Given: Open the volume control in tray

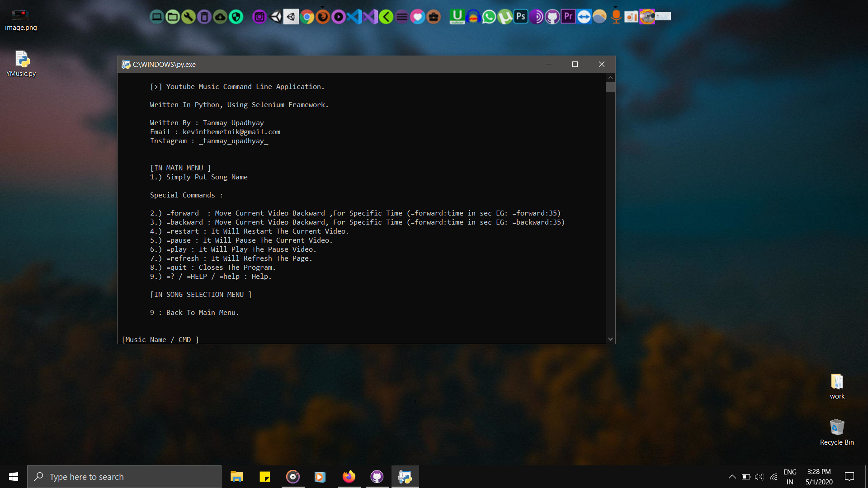Looking at the screenshot, I should [x=759, y=477].
